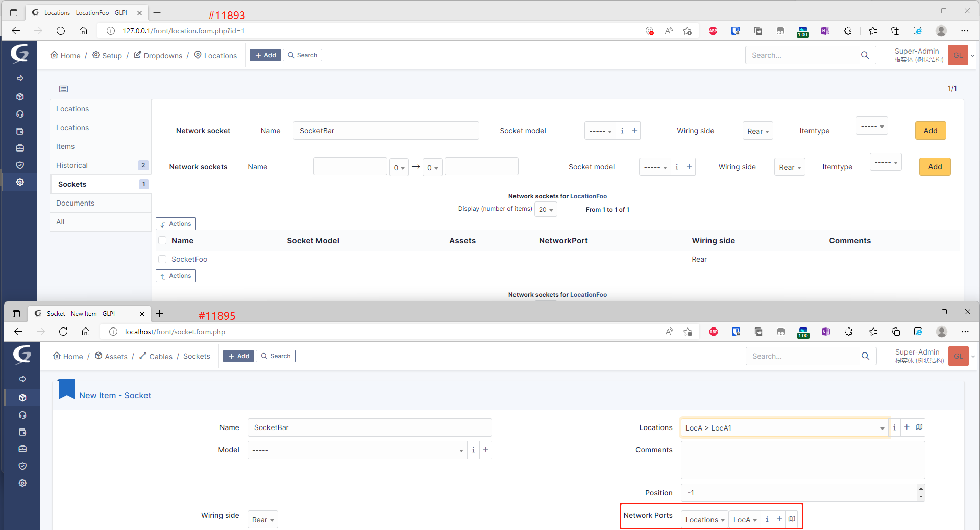Screen dimensions: 980x530
Task: Click plus icon beside Locations field in Socket form
Action: click(x=906, y=427)
